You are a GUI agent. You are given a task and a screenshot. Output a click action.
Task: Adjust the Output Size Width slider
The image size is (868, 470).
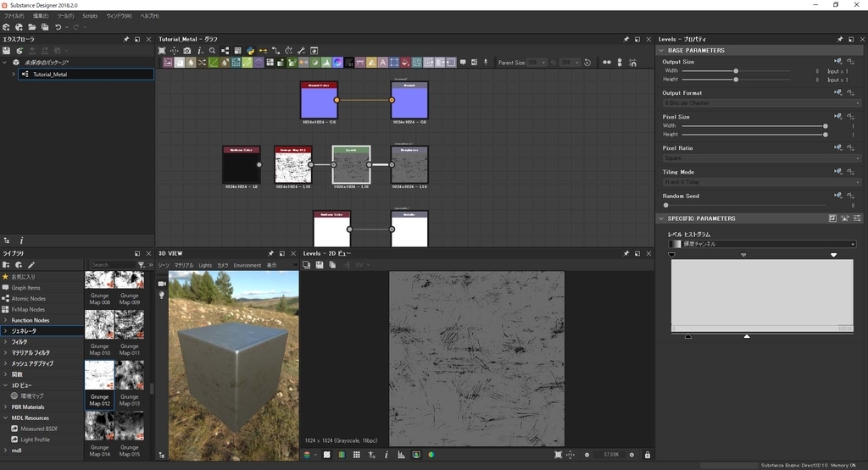point(736,71)
